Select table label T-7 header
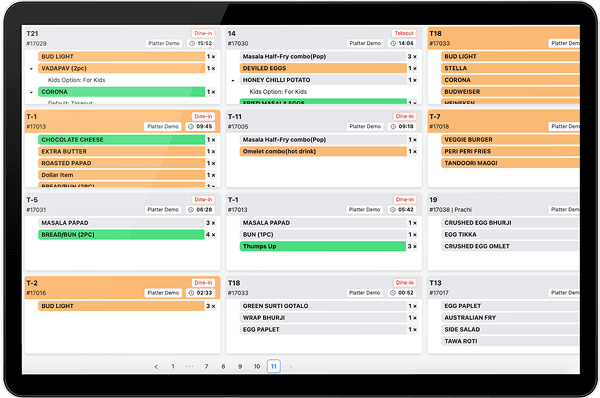600x398 pixels. pos(435,117)
